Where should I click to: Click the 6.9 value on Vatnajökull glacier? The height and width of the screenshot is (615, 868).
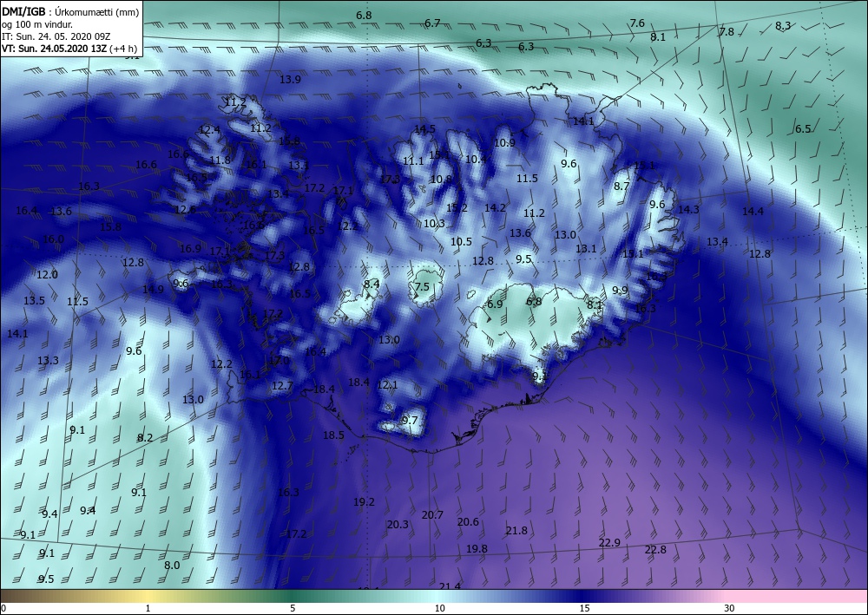click(x=495, y=304)
